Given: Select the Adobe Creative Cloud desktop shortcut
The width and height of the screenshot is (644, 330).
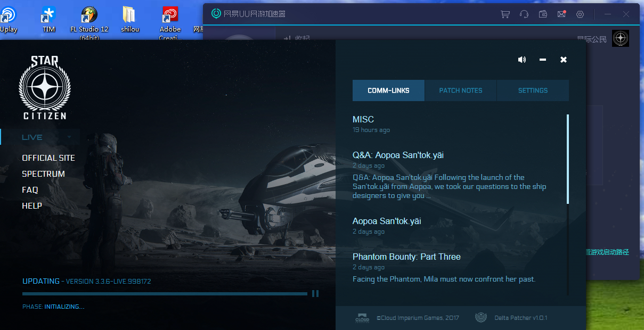Looking at the screenshot, I should pos(170,24).
